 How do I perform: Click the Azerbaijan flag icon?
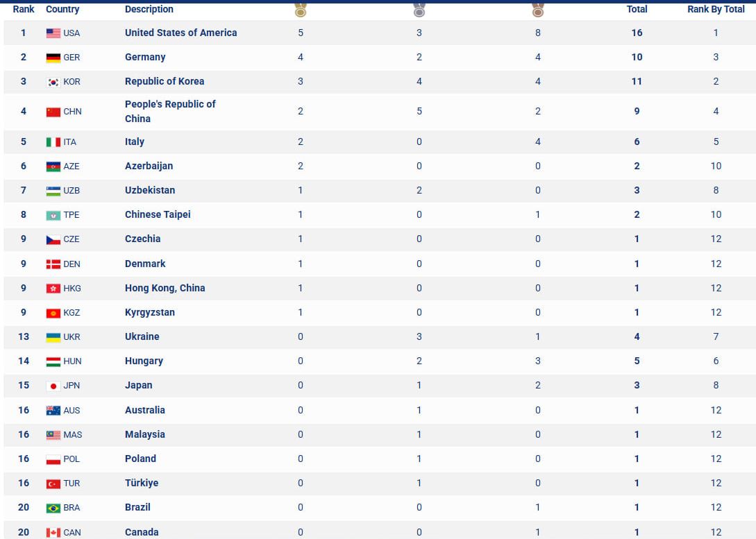53,166
